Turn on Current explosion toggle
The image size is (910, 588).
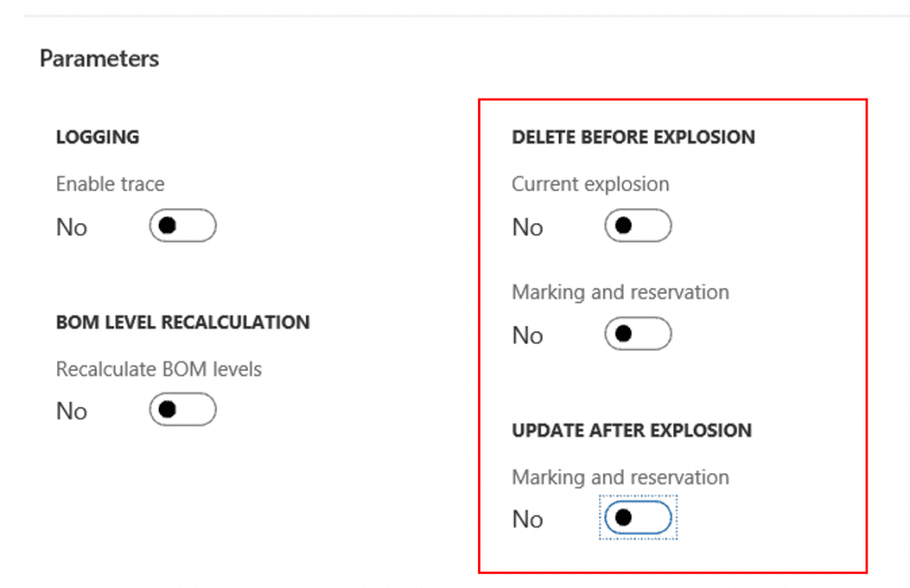click(x=638, y=226)
